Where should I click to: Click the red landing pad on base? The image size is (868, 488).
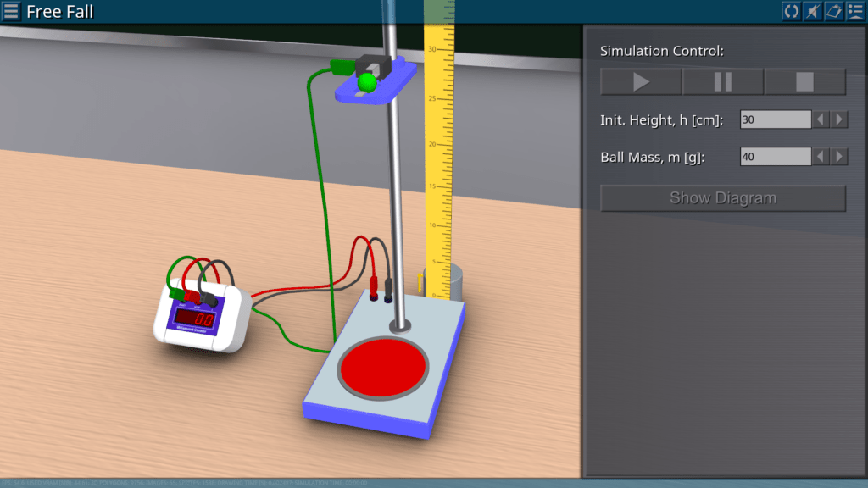[x=381, y=369]
